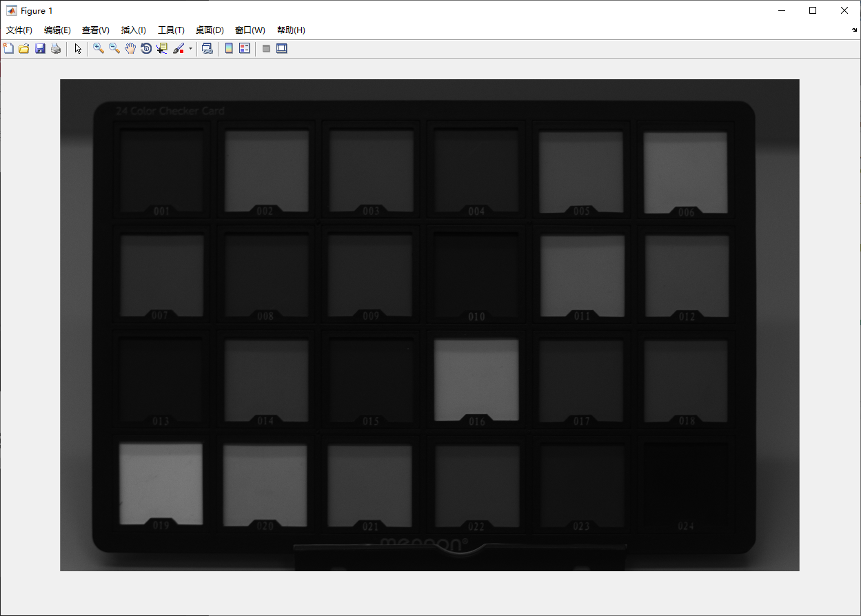Save the figure with floppy disk icon

[40, 48]
